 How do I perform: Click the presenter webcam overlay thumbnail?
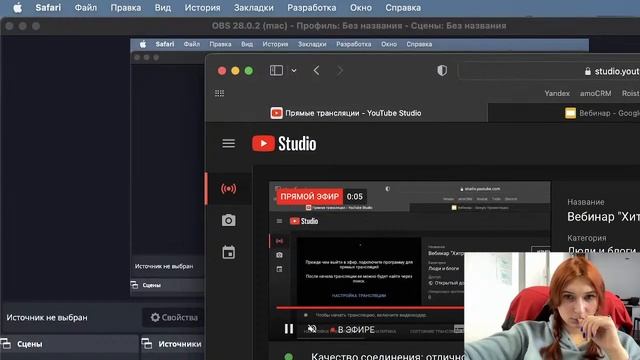pyautogui.click(x=552, y=306)
